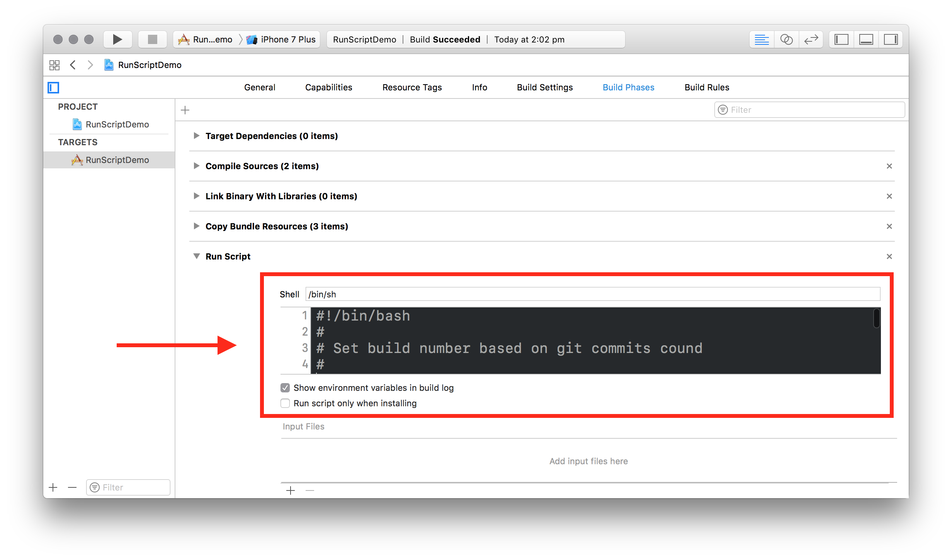Expand Copy Bundle Resources phase
Screen dimensions: 952x560
196,226
